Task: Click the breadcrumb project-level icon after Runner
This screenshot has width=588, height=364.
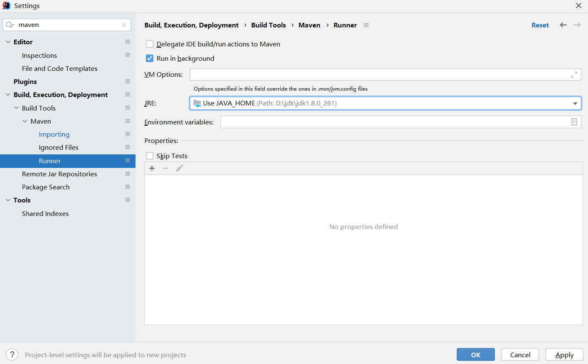Action: [x=366, y=25]
